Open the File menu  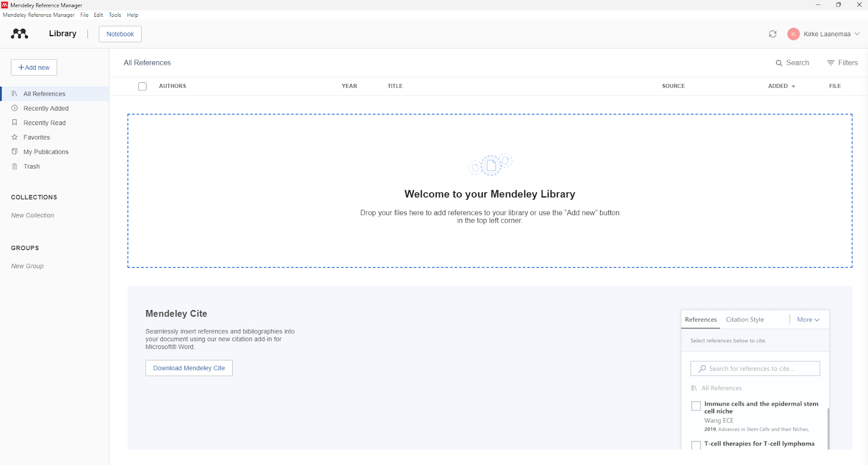point(85,15)
